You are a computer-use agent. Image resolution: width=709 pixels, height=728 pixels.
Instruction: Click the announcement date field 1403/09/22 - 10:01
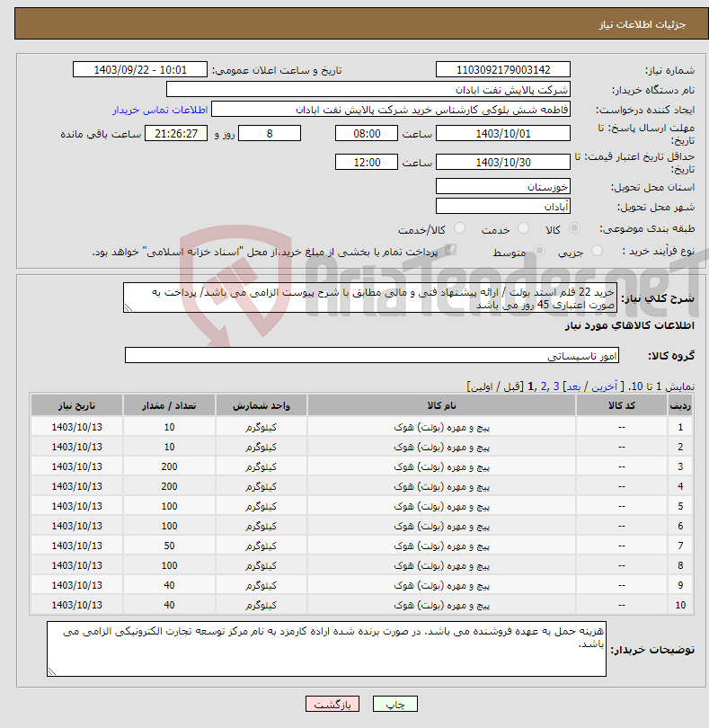click(140, 69)
